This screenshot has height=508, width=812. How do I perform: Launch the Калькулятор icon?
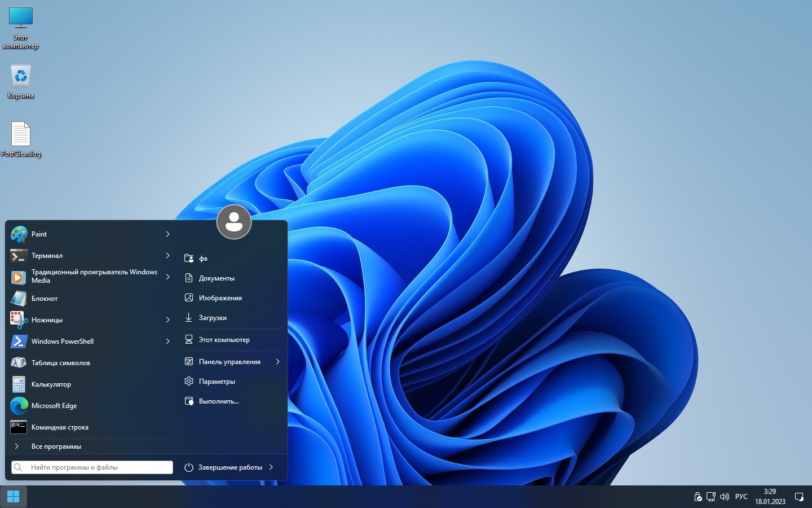click(19, 384)
